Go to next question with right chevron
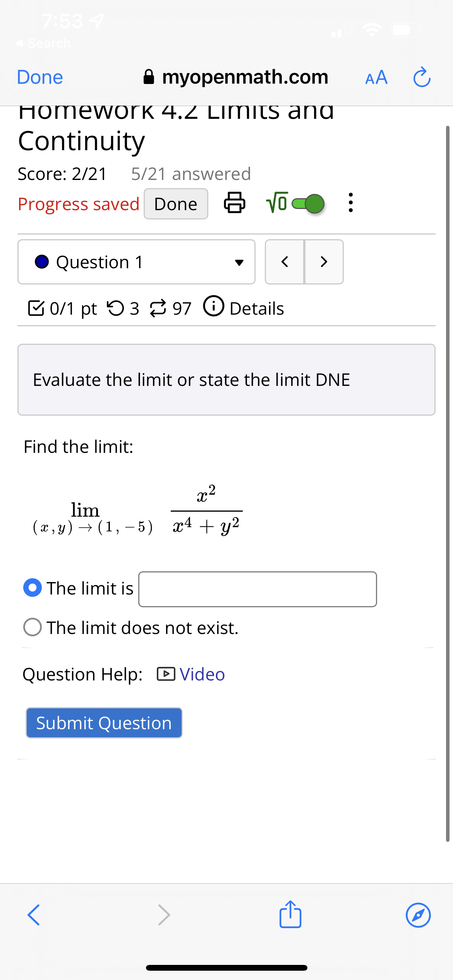453x980 pixels. (324, 262)
